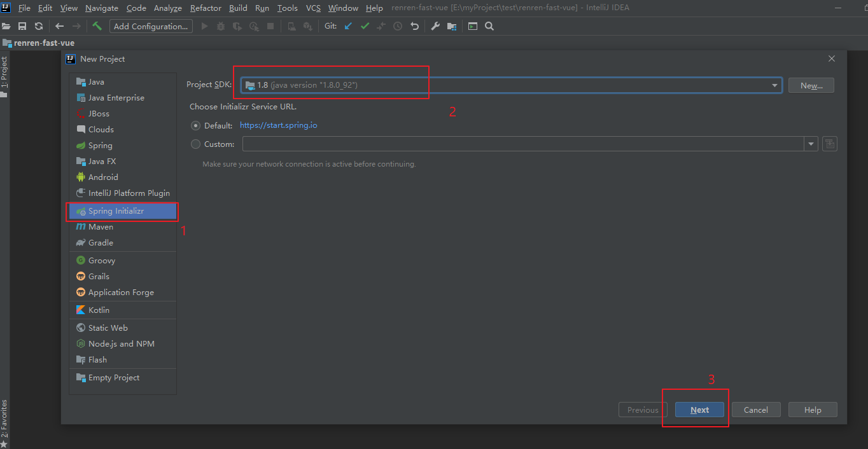Select Android project type

123,177
